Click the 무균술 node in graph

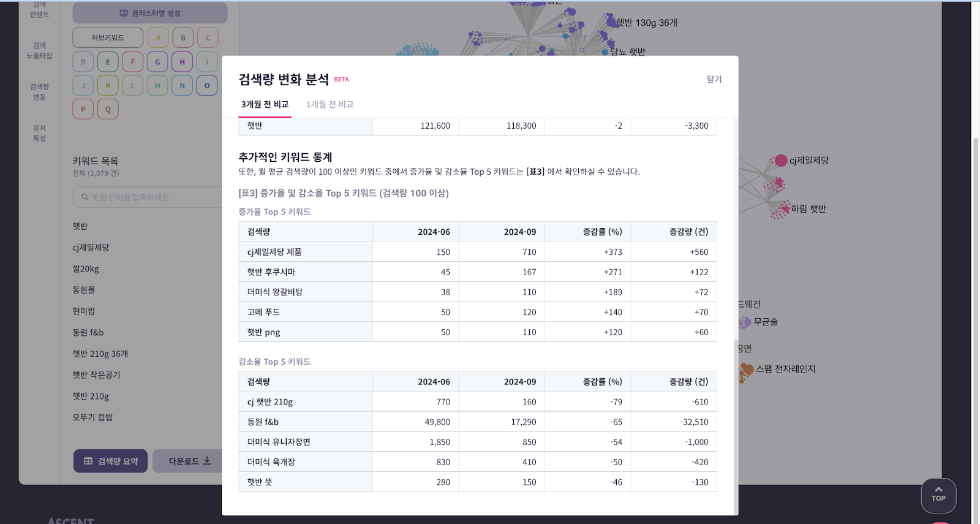[x=745, y=322]
